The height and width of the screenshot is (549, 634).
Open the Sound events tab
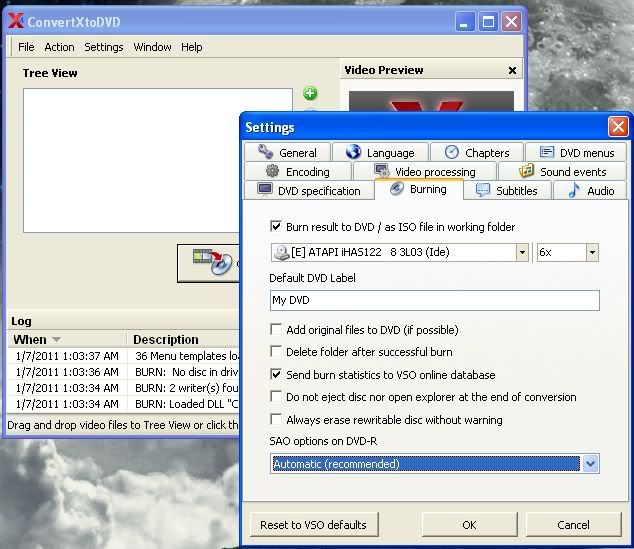(562, 171)
